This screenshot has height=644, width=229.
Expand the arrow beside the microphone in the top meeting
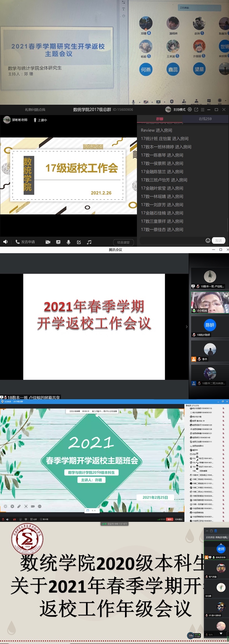coord(139,102)
